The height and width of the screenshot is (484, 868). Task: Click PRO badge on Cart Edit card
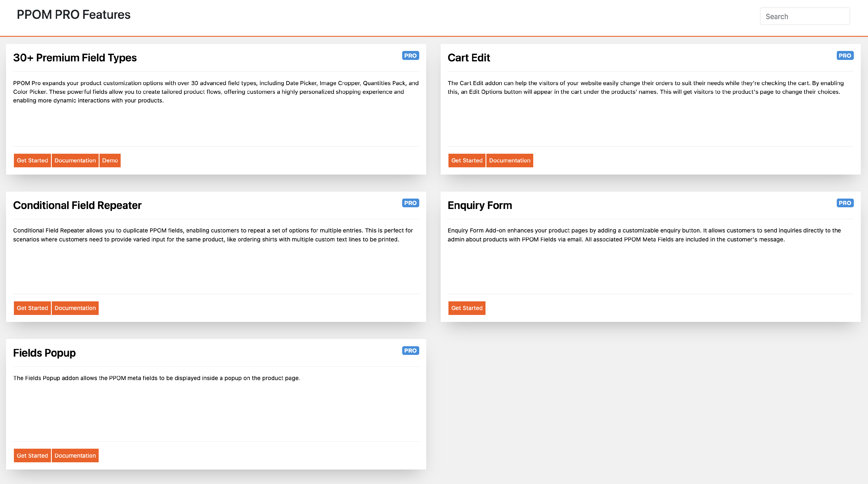(x=844, y=56)
